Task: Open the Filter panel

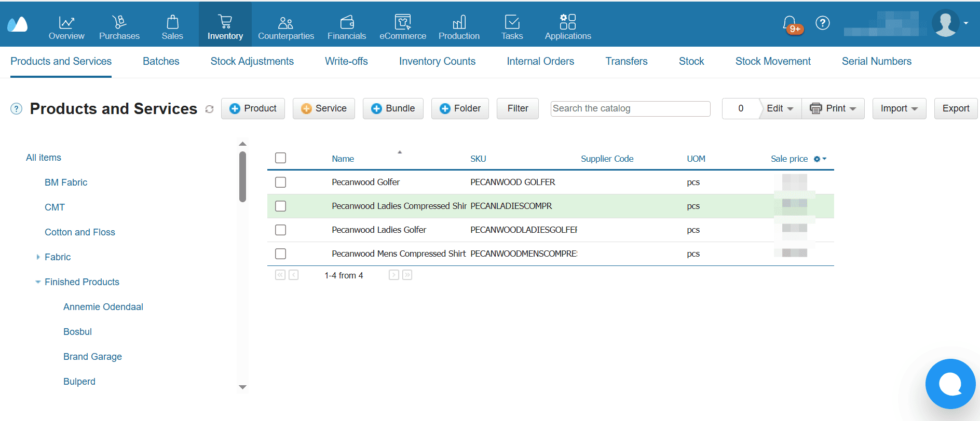Action: [x=518, y=108]
